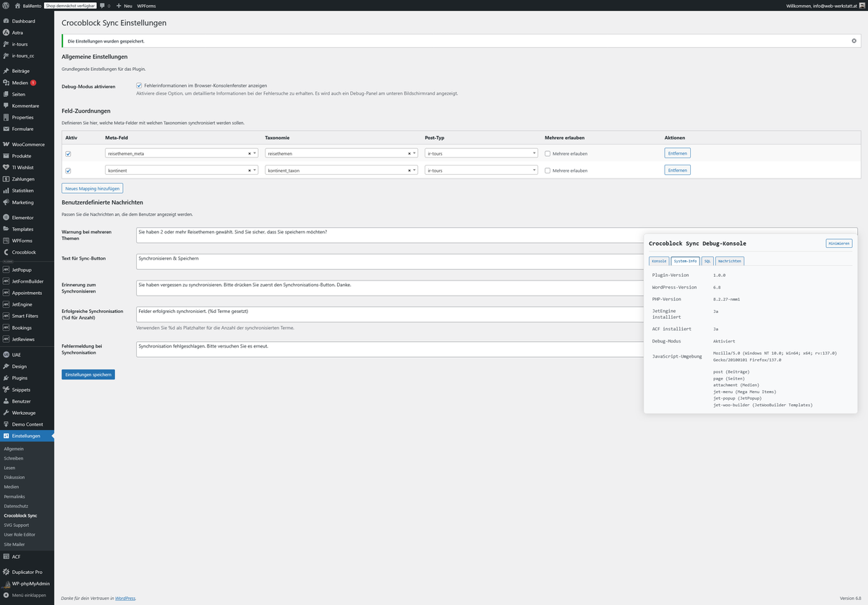Open Duplicator Pro in sidebar
The image size is (868, 605).
tap(27, 572)
